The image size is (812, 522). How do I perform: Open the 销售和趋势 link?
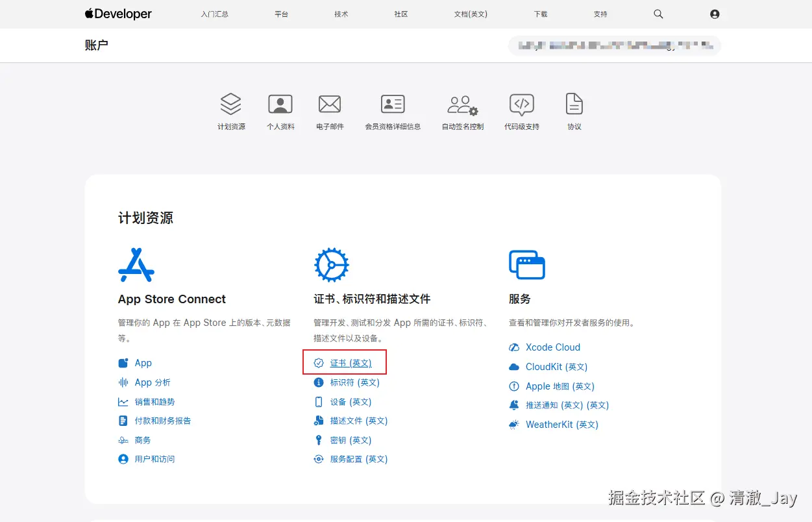[155, 402]
